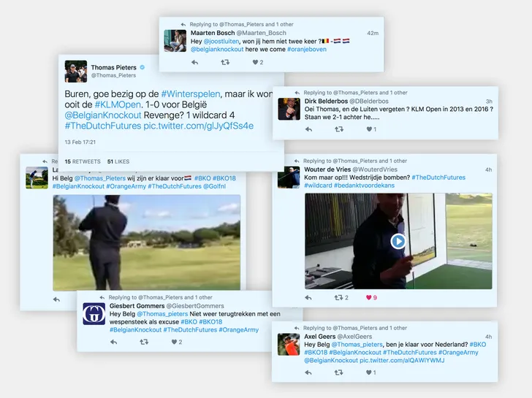Viewport: 532px width, 398px height.
Task: View the 51 Likes list
Action: 118,161
